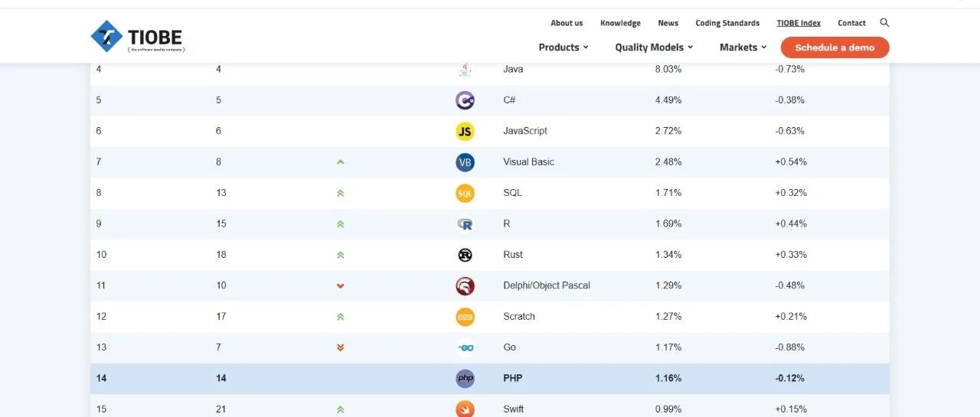Screen dimensions: 980x417
Task: Click Java's -0.73% change value
Action: [x=789, y=69]
